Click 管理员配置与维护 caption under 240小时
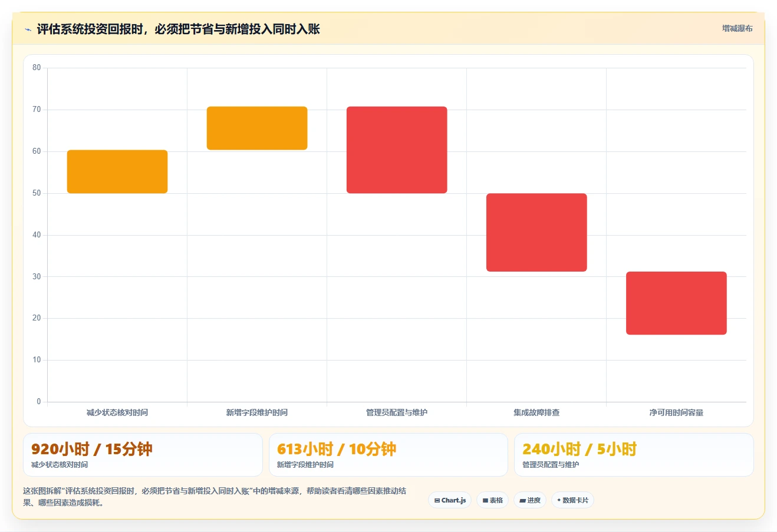Screen dimensions: 777x532 click(x=551, y=465)
